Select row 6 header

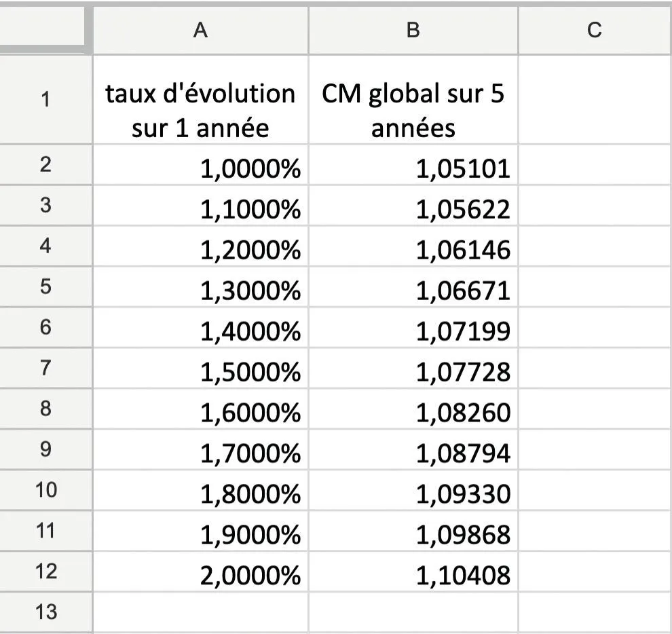(45, 327)
